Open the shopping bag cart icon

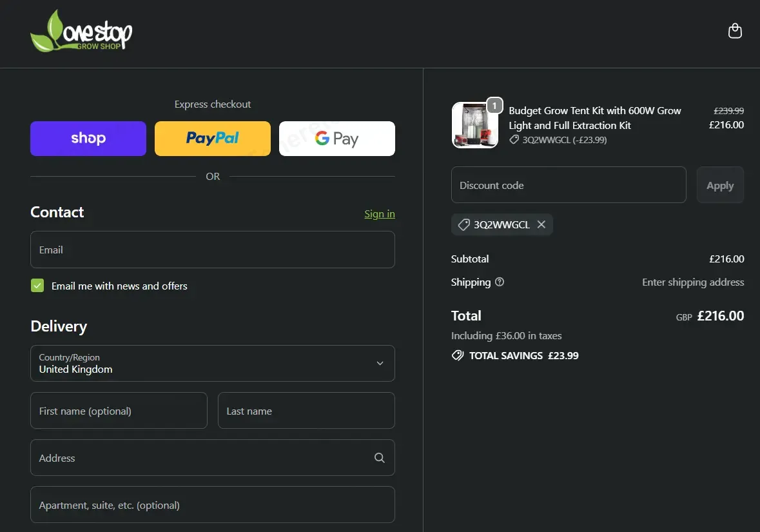click(x=735, y=31)
